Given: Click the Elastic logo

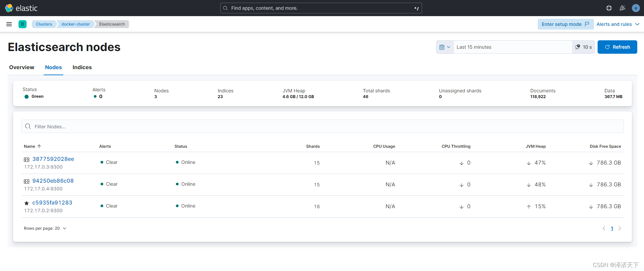Looking at the screenshot, I should pyautogui.click(x=21, y=8).
